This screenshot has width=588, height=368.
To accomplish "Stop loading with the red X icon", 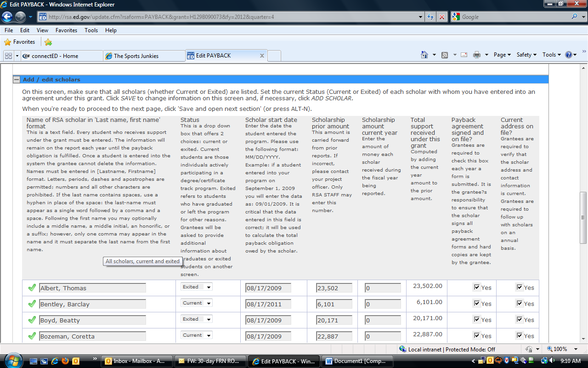I will (x=442, y=17).
